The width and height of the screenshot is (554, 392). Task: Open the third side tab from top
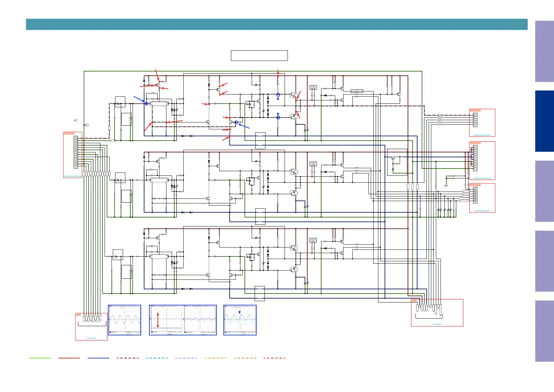[x=544, y=191]
